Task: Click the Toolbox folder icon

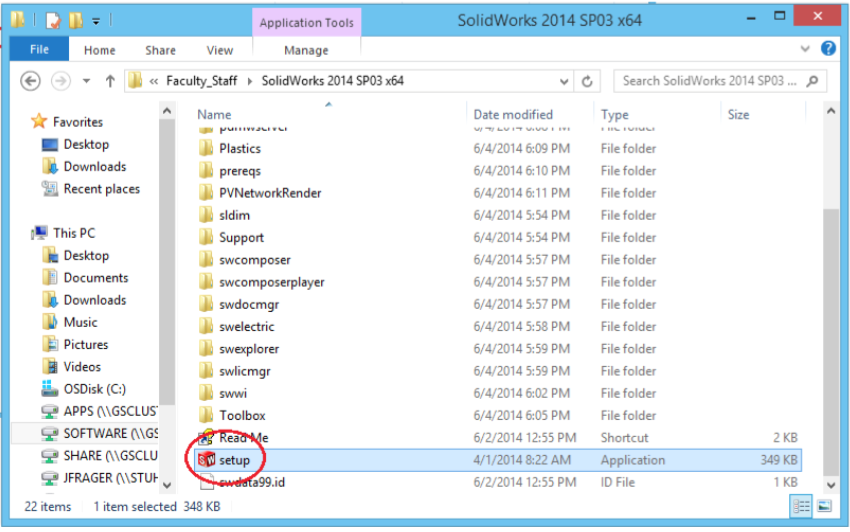Action: [205, 415]
